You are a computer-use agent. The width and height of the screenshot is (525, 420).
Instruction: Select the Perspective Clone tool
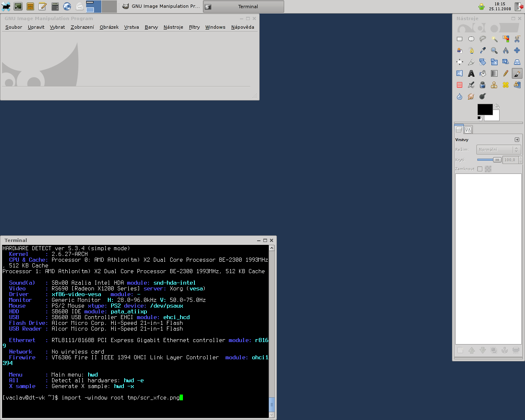pos(517,85)
